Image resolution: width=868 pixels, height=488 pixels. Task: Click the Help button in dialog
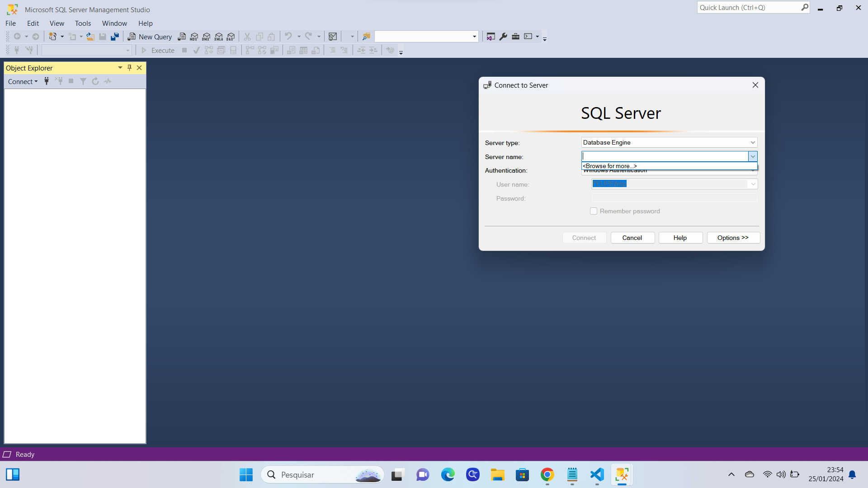click(680, 238)
